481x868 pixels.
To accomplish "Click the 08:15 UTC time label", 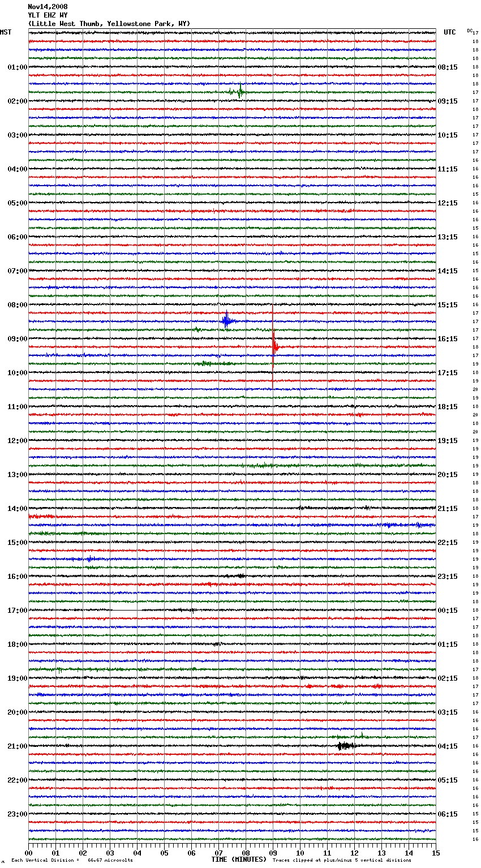I will click(448, 67).
